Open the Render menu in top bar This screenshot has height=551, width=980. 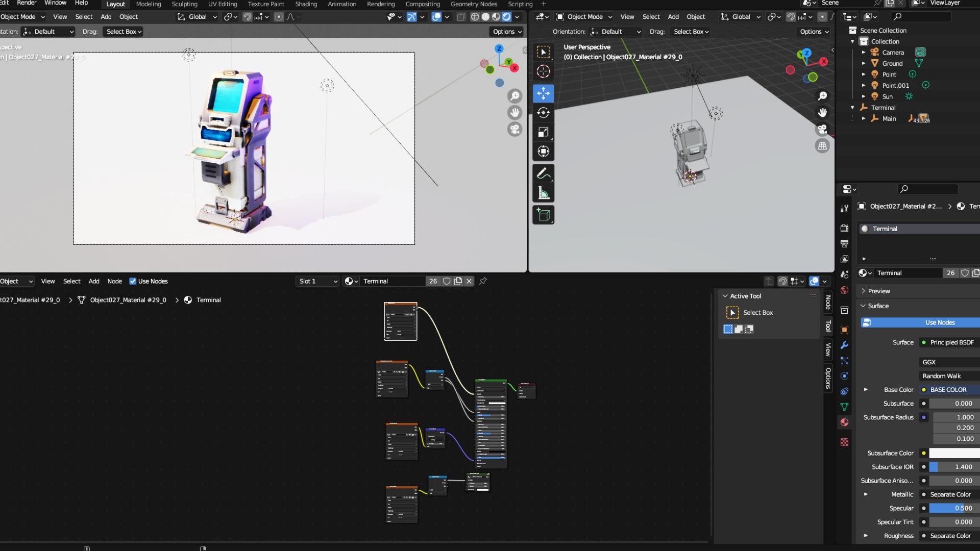tap(27, 3)
